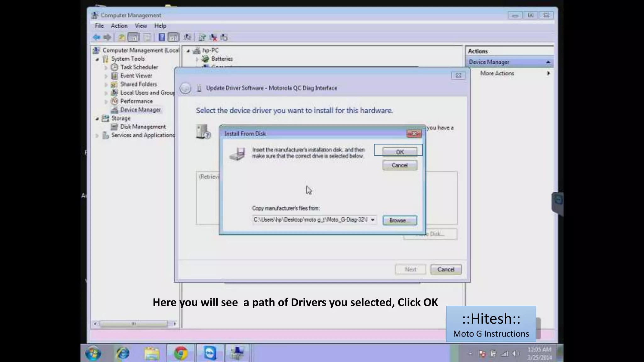Collapse the Device Manager actions section
The image size is (644, 362).
pos(548,62)
